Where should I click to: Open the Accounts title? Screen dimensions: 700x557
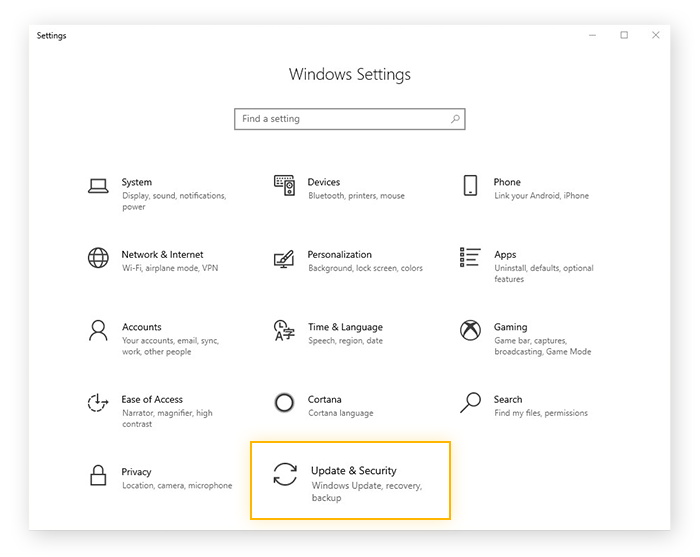(x=142, y=327)
